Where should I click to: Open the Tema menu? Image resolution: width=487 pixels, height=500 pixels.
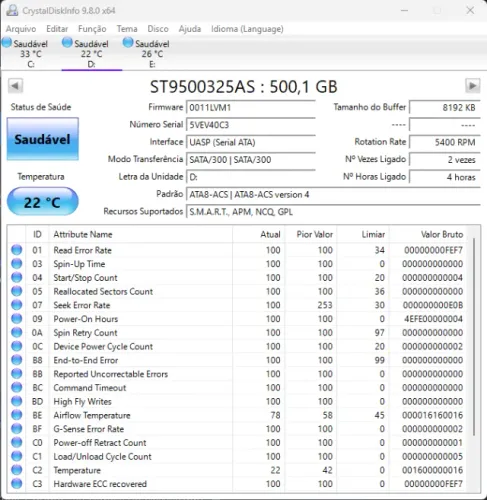(127, 29)
